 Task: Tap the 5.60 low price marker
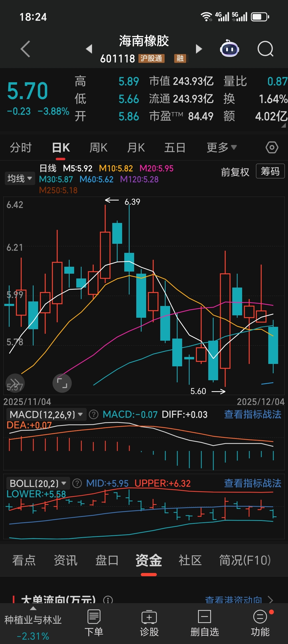click(x=198, y=391)
